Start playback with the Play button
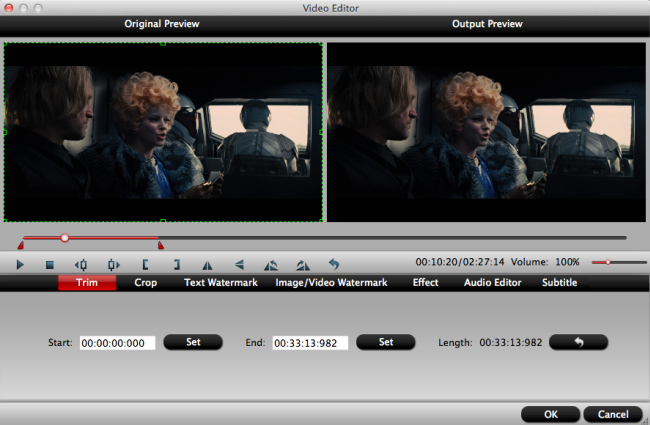 point(20,264)
